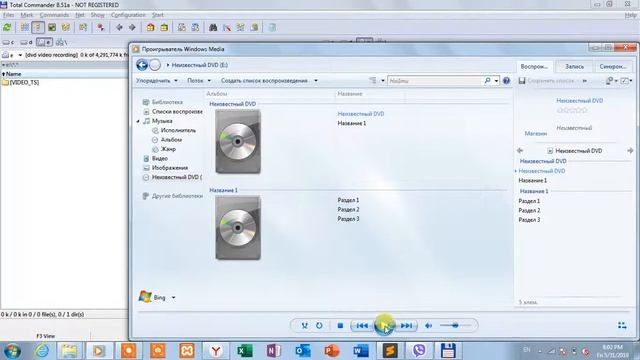The width and height of the screenshot is (640, 360).
Task: Toggle shuffle in the player controls
Action: (x=304, y=326)
